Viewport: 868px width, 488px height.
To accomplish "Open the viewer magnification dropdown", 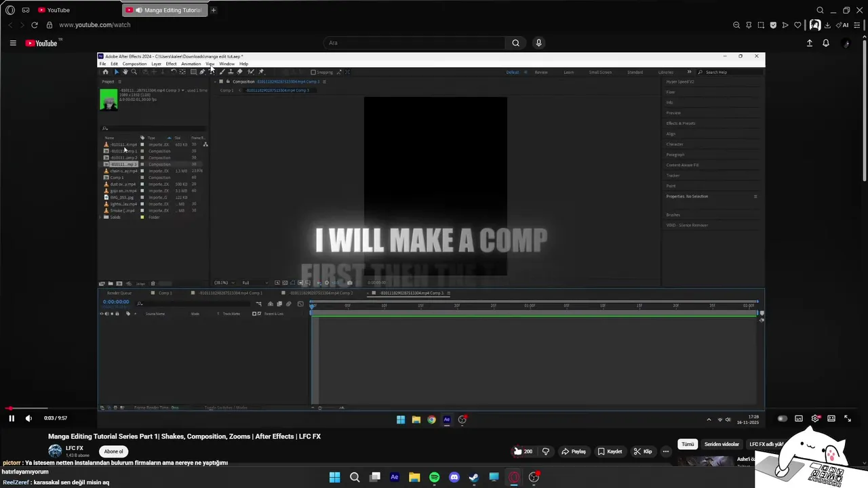I will click(x=224, y=283).
